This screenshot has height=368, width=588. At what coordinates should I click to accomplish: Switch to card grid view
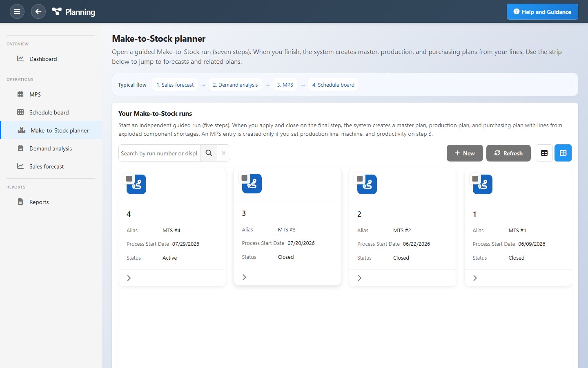coord(563,153)
